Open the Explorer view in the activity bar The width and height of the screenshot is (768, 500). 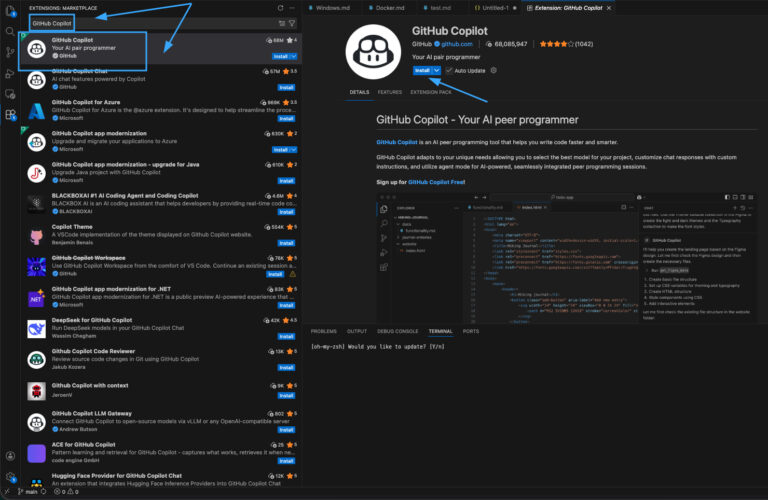pos(10,10)
